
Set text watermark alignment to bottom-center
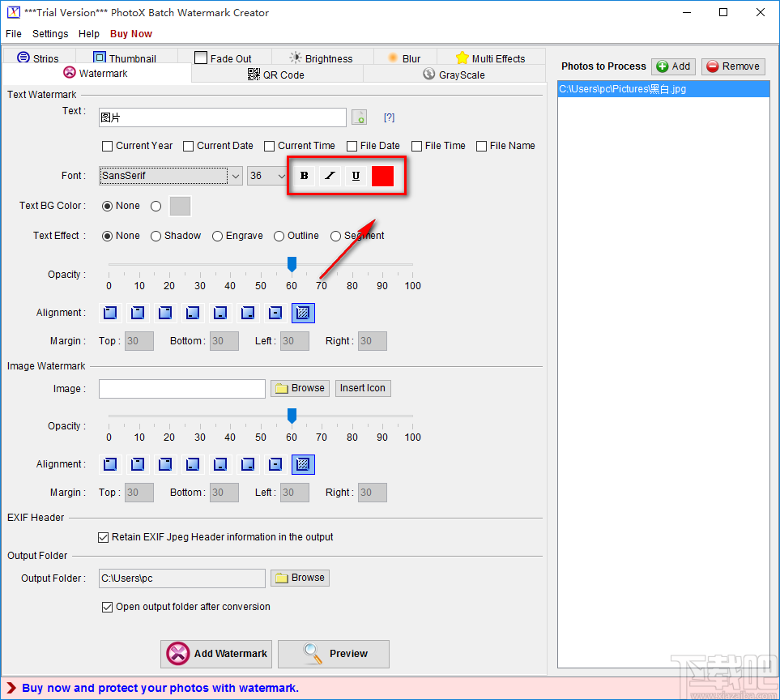[220, 313]
